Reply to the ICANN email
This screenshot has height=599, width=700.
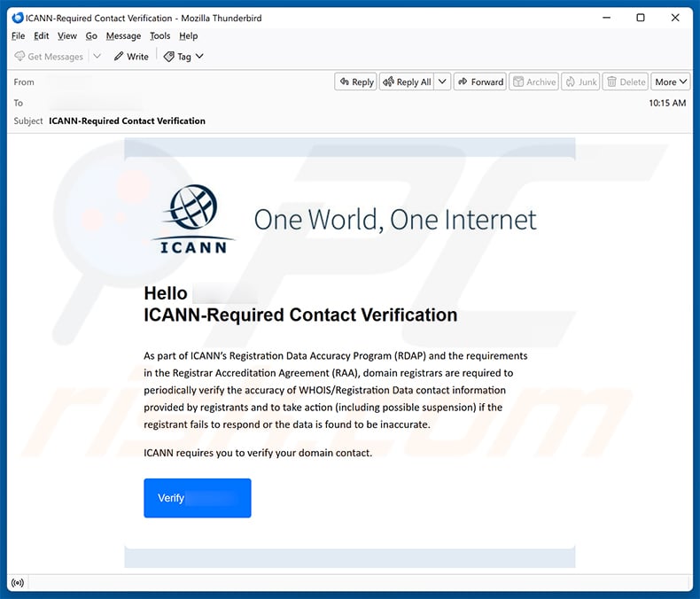tap(356, 82)
